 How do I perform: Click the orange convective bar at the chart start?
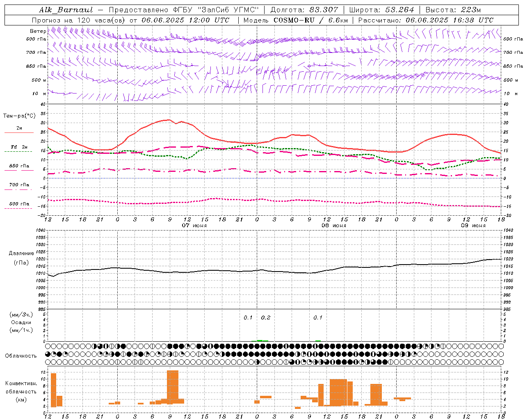pyautogui.click(x=53, y=390)
